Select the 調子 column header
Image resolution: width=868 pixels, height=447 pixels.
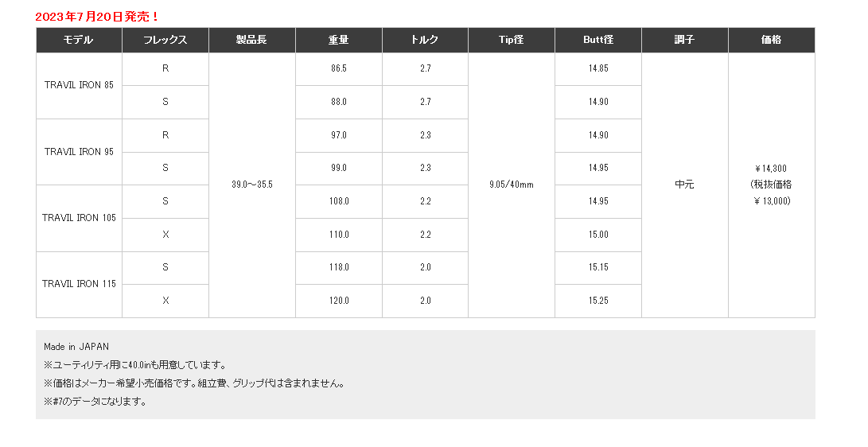pos(685,40)
